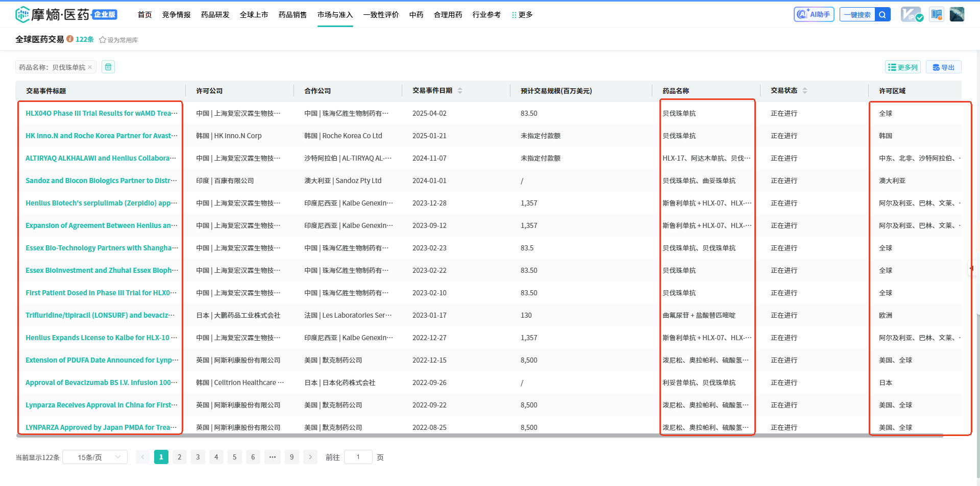Open Expansion of Agreement Between Henlius link
This screenshot has width=980, height=486.
(x=102, y=225)
